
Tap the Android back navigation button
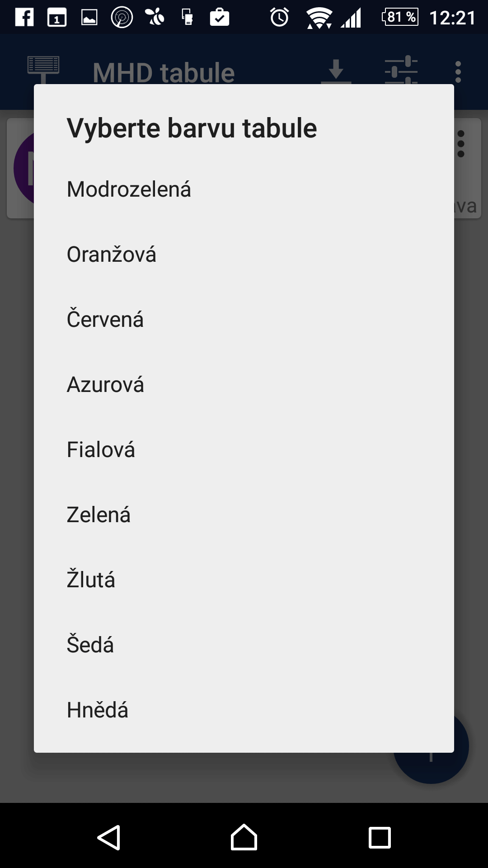[x=109, y=838]
